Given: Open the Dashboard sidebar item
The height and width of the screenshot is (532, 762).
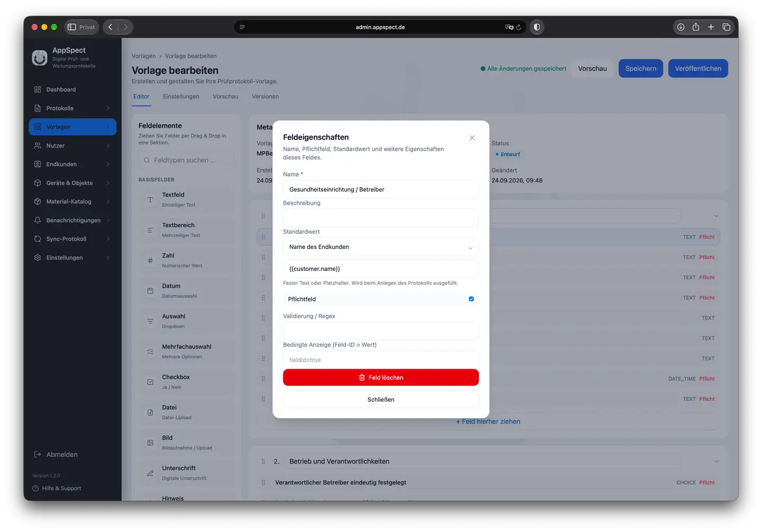Looking at the screenshot, I should tap(72, 90).
